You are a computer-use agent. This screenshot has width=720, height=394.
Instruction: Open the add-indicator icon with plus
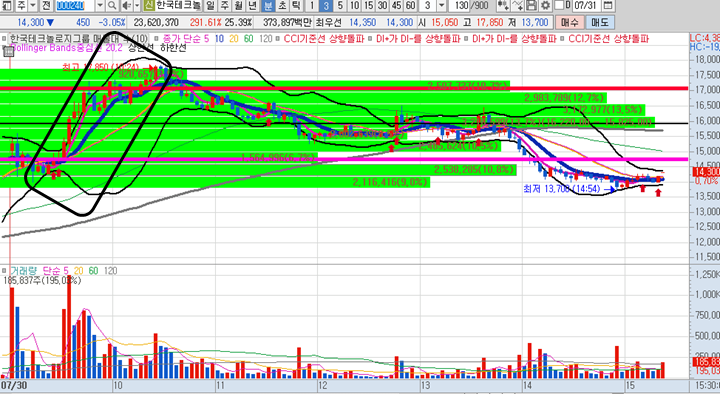(x=504, y=6)
